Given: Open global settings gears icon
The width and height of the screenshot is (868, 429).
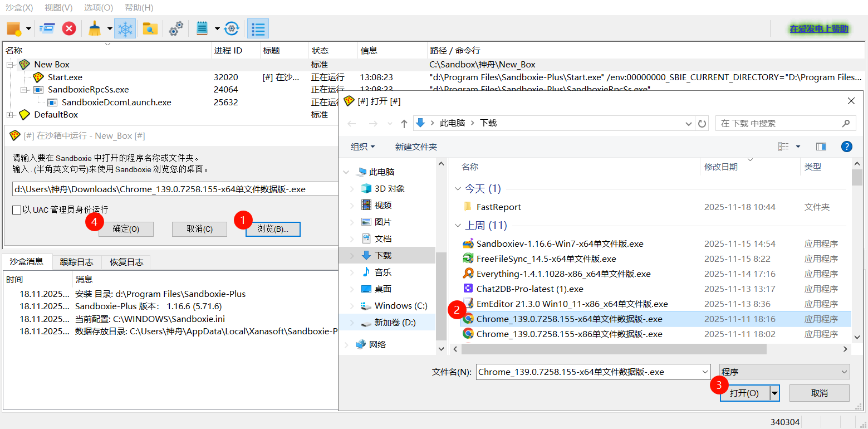Looking at the screenshot, I should [176, 28].
